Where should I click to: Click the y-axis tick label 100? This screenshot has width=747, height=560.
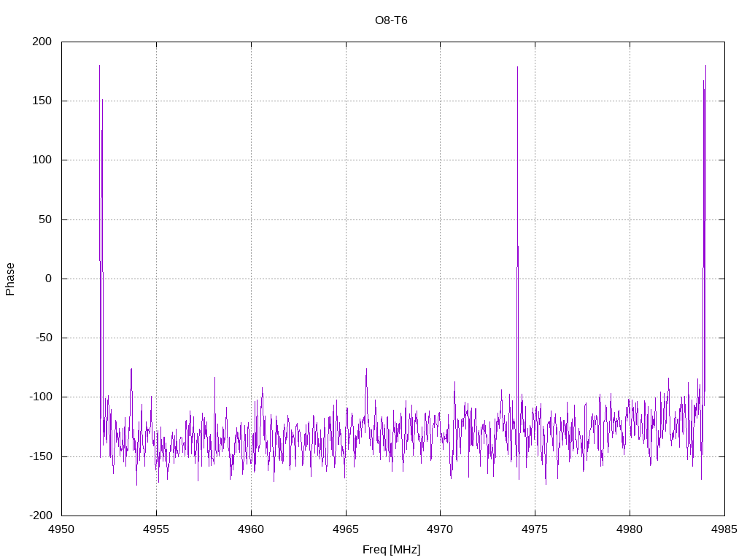[42, 160]
